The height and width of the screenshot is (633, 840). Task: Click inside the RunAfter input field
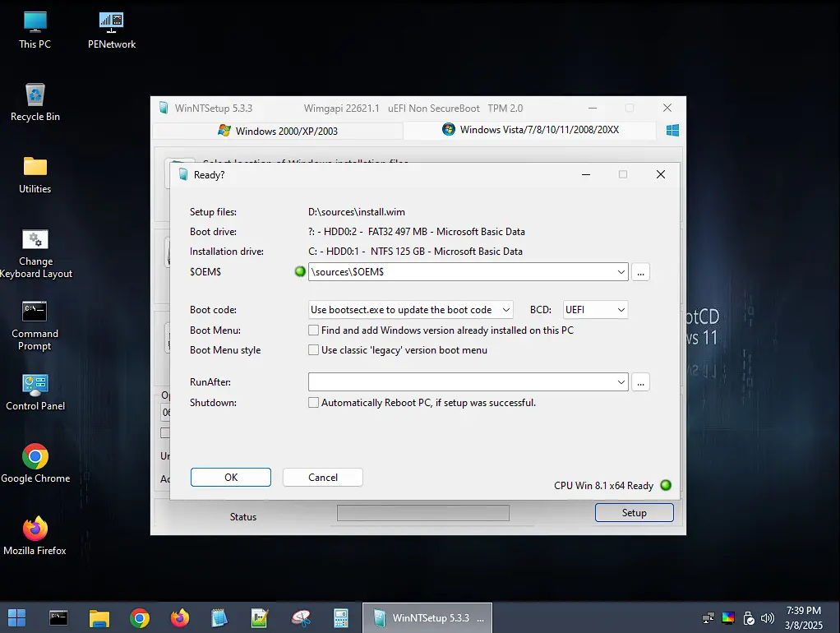click(452, 381)
